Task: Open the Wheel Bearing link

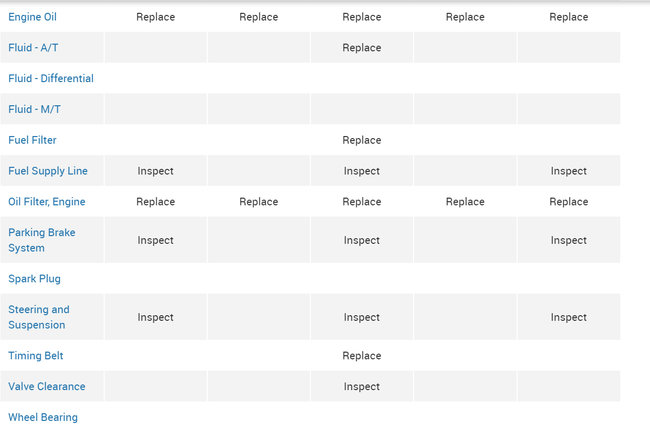Action: tap(43, 418)
